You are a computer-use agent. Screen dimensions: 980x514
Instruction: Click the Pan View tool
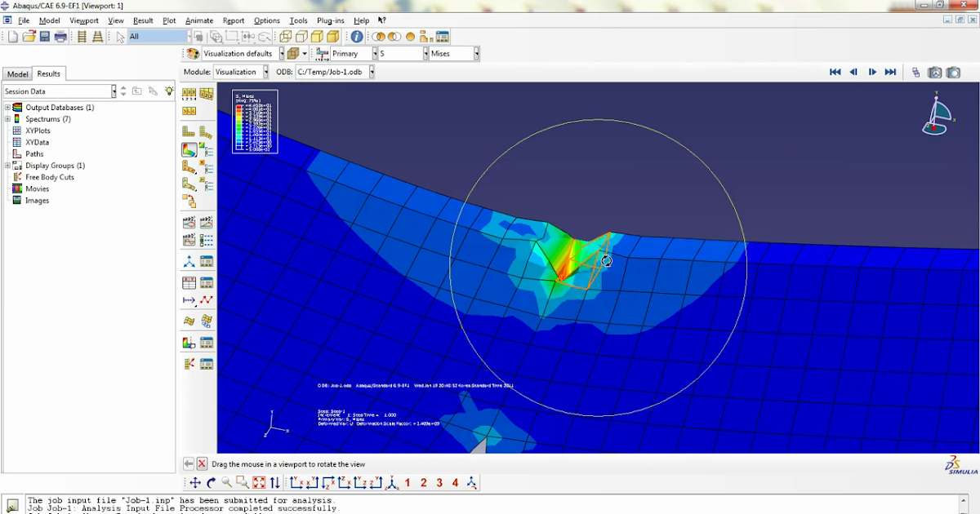[x=195, y=483]
